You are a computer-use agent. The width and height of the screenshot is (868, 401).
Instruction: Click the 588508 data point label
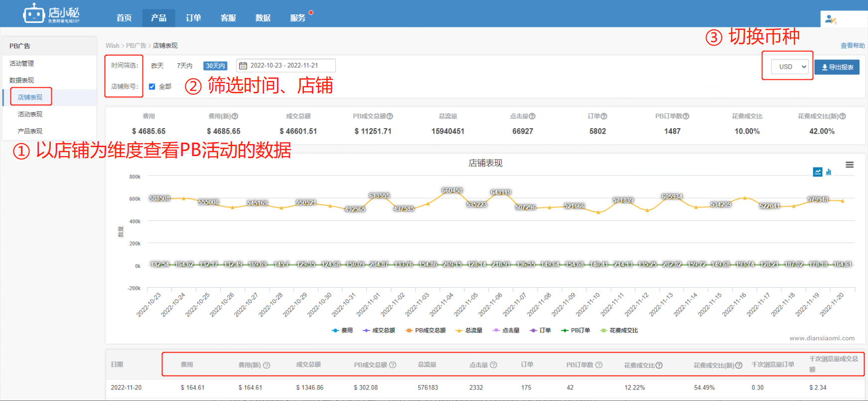(x=159, y=199)
